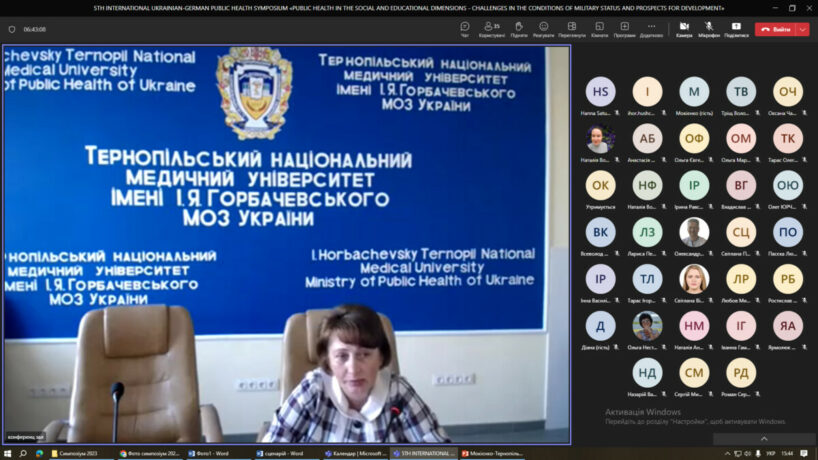Open the Rooms option in the toolbar

tap(599, 28)
